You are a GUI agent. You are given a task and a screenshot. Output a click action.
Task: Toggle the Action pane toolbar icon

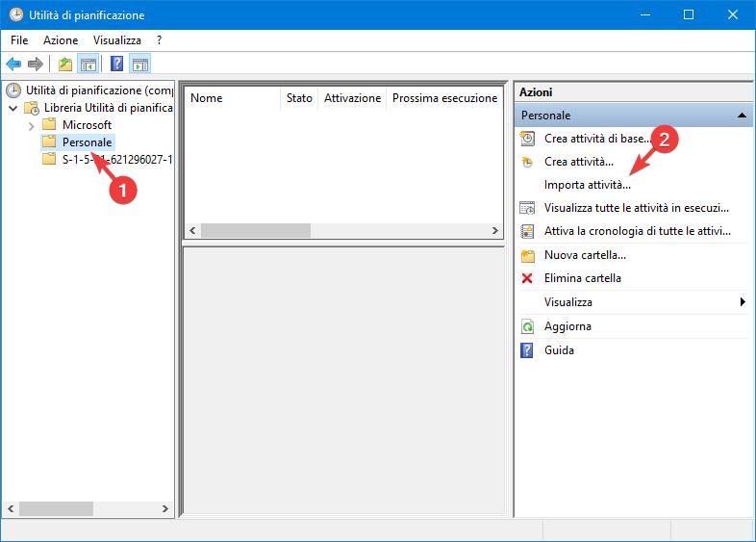point(140,64)
